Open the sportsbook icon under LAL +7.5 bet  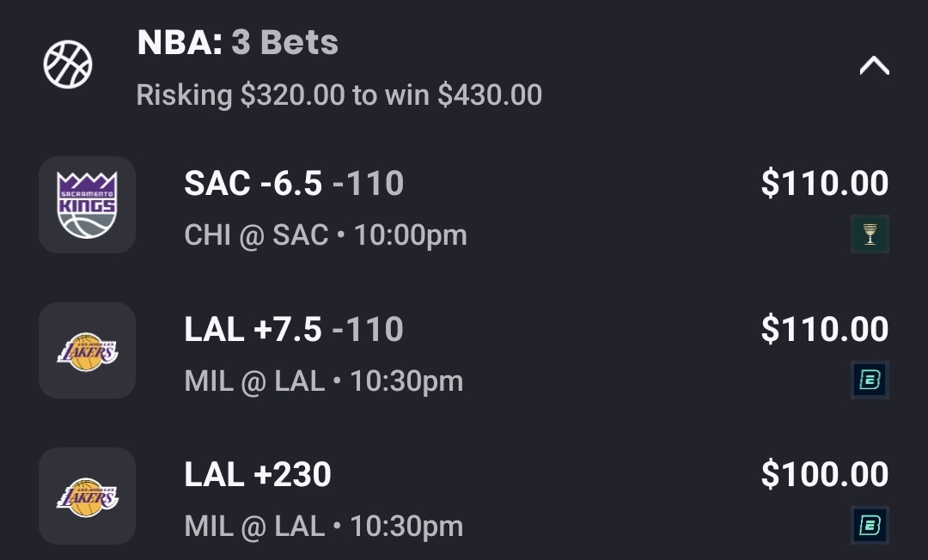[x=870, y=380]
